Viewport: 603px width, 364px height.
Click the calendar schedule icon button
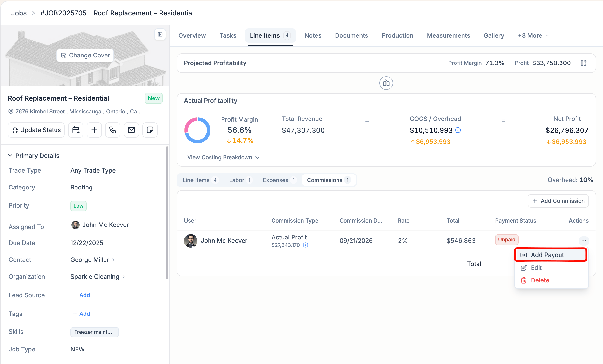pos(76,130)
